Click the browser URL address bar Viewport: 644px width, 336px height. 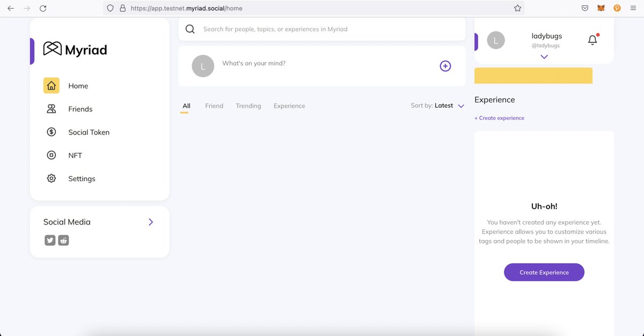(314, 9)
